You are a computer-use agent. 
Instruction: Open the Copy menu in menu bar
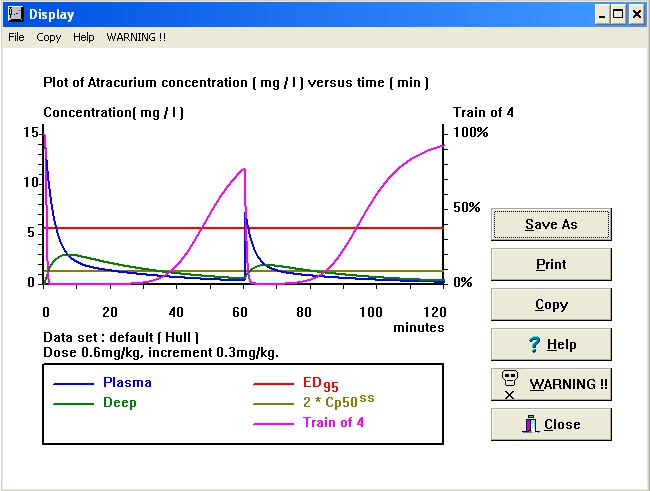(48, 37)
